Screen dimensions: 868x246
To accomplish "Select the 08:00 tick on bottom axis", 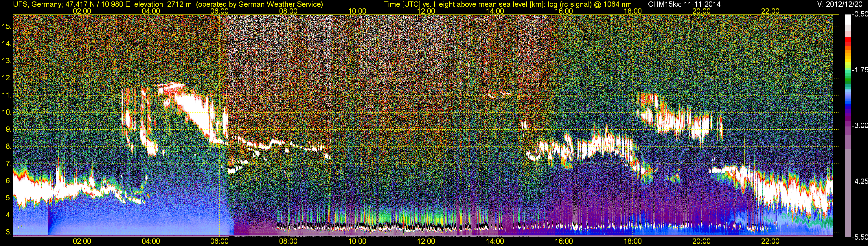I will (288, 241).
